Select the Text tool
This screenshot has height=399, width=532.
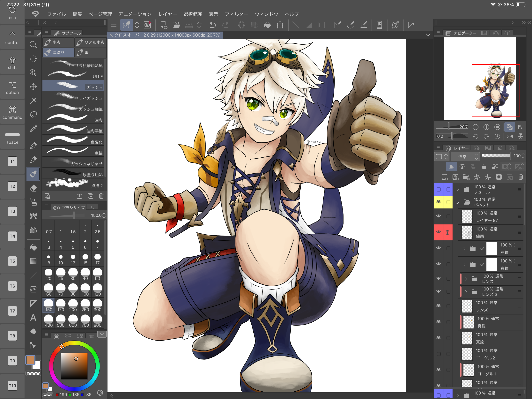point(33,318)
